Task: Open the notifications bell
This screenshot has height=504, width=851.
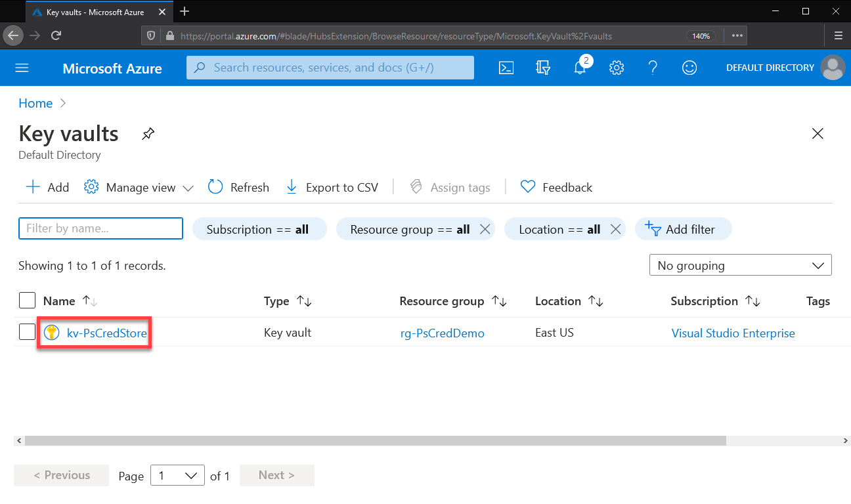Action: (x=580, y=68)
